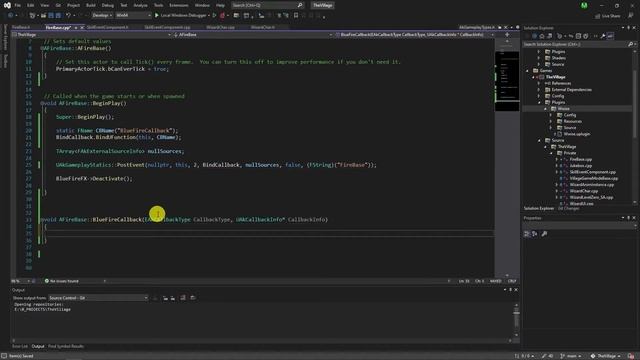Collapse the Wwise folder node
This screenshot has width=640, height=360.
(x=545, y=109)
